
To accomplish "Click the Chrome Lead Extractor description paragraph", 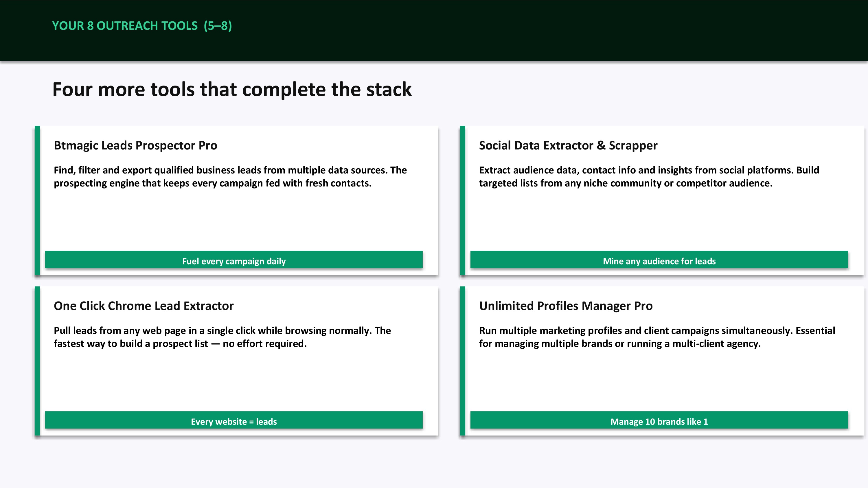I will [x=222, y=337].
